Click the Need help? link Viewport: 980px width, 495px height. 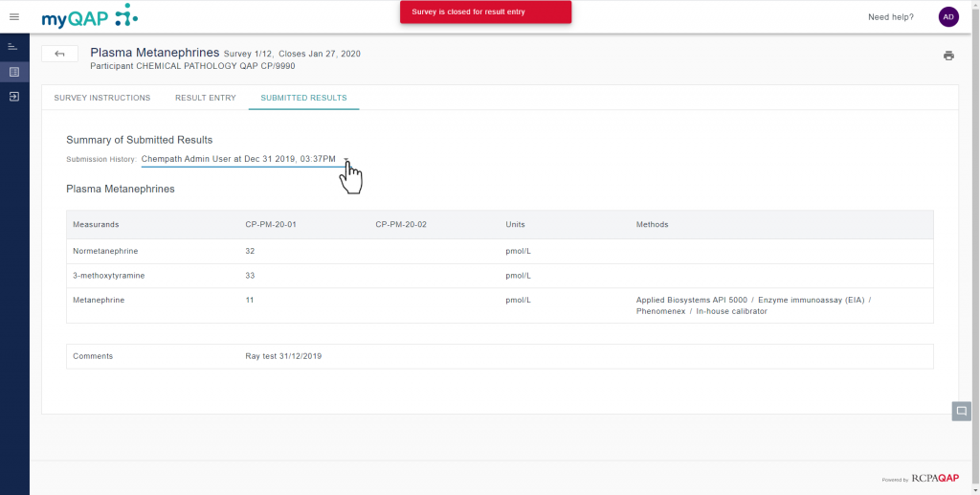click(891, 17)
